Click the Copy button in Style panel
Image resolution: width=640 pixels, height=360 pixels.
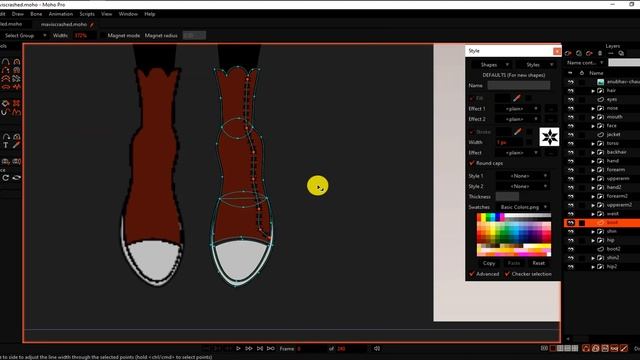(x=489, y=263)
